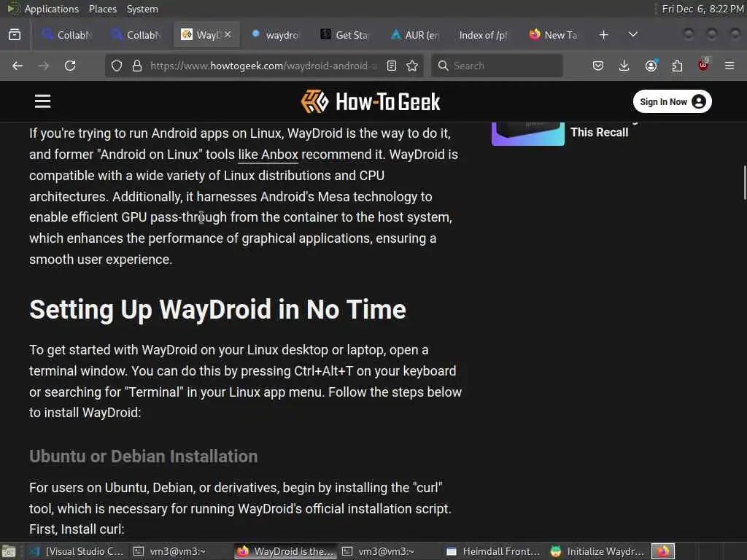Open tracking protection shield icon

(x=117, y=66)
